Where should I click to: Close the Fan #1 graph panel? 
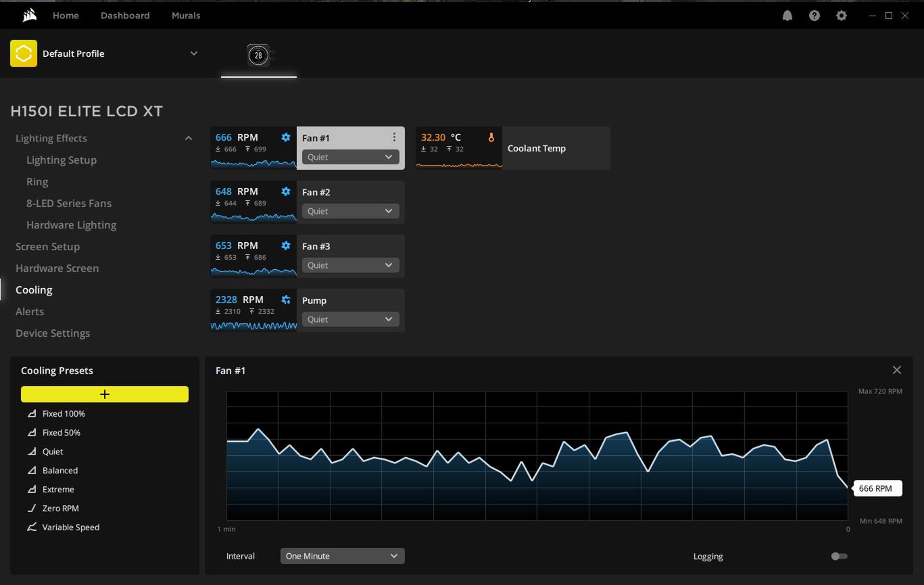pos(897,370)
